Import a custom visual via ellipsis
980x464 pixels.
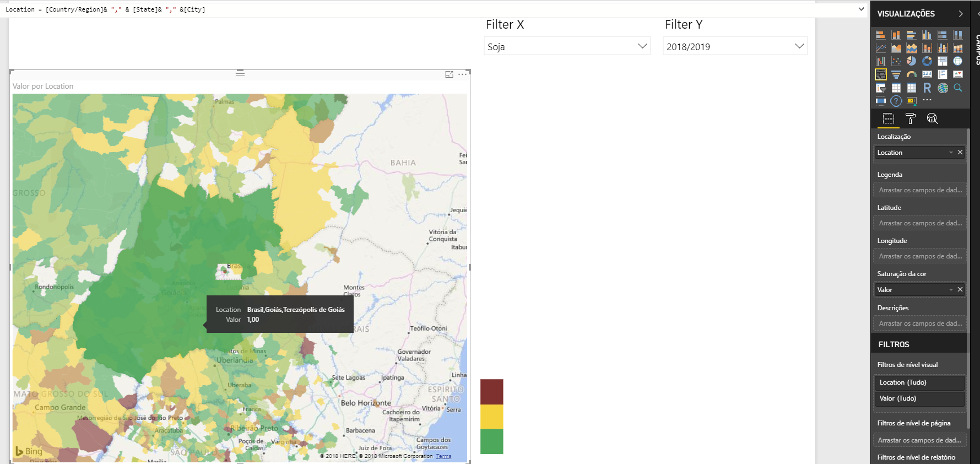tap(927, 100)
